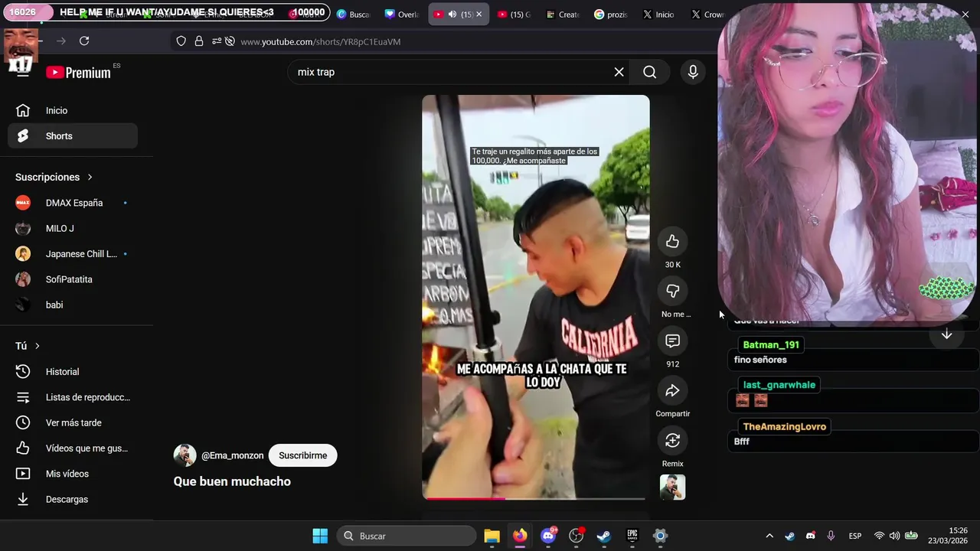This screenshot has width=980, height=551.
Task: Open Mis vídeos page
Action: point(73,474)
